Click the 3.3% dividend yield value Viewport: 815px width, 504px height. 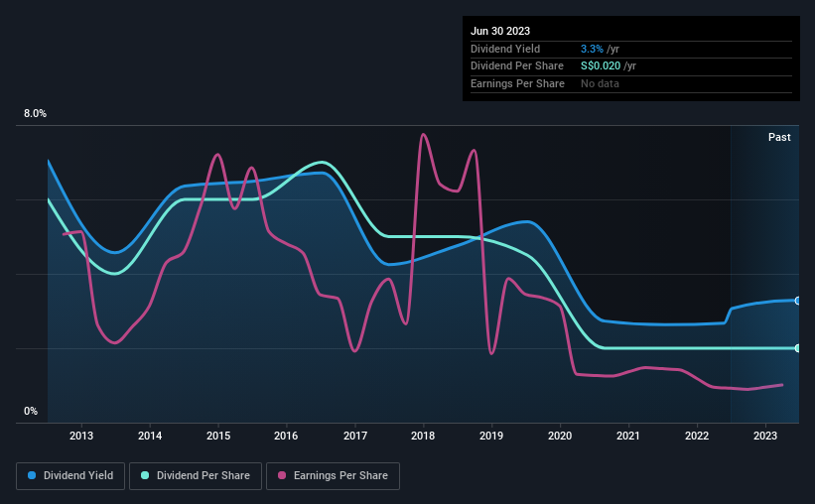point(592,49)
